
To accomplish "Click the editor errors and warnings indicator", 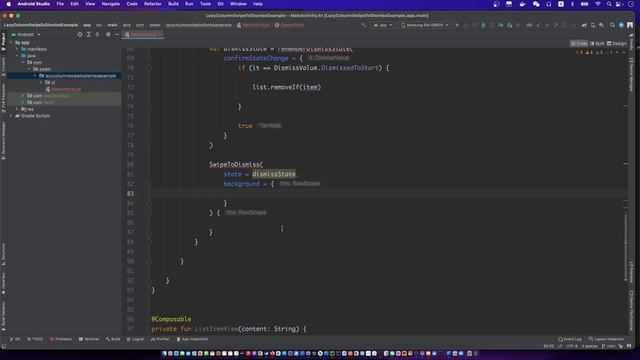I will tap(594, 53).
